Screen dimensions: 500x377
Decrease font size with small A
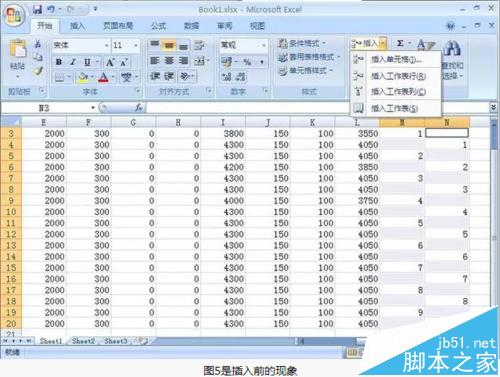[x=124, y=62]
